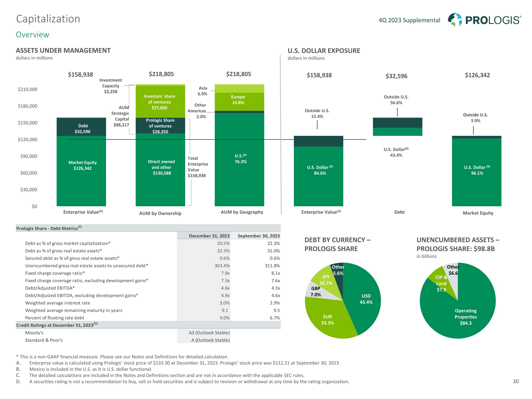532x399 pixels.
Task: Click the Weighted average interest rate row
Action: tap(58, 303)
